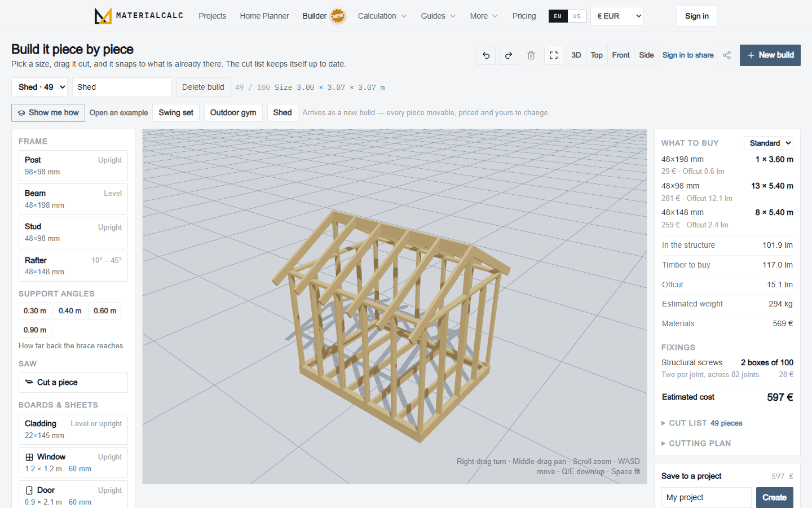
Task: Open the More menu
Action: 484,16
